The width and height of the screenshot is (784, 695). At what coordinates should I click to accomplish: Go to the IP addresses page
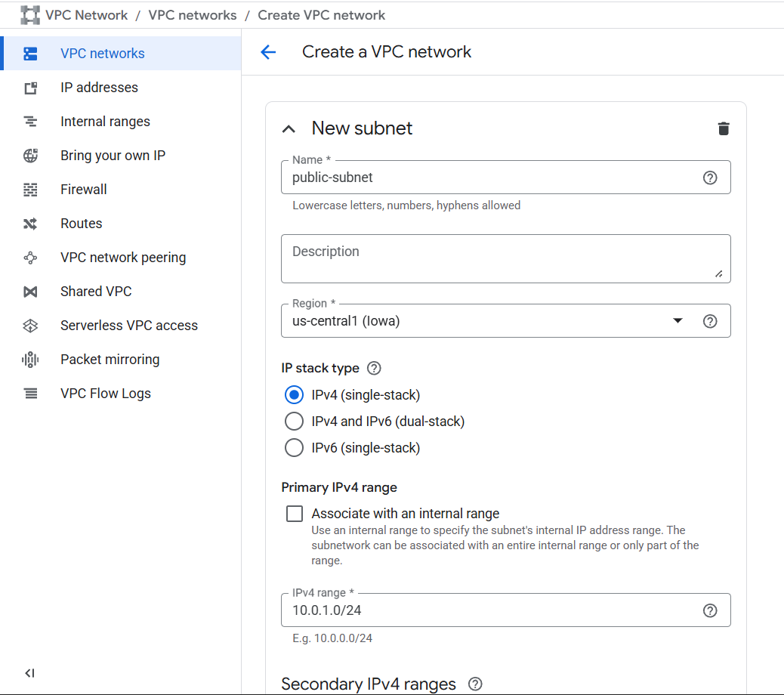click(99, 88)
